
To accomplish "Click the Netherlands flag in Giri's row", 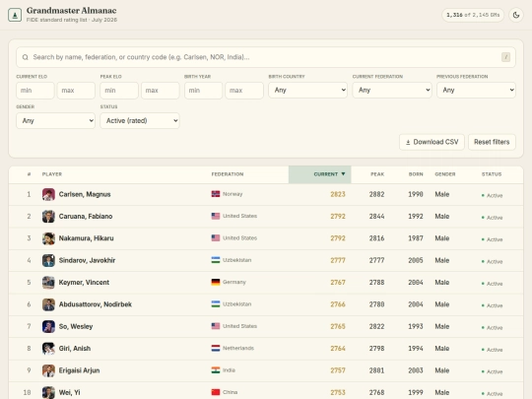I will tap(216, 348).
